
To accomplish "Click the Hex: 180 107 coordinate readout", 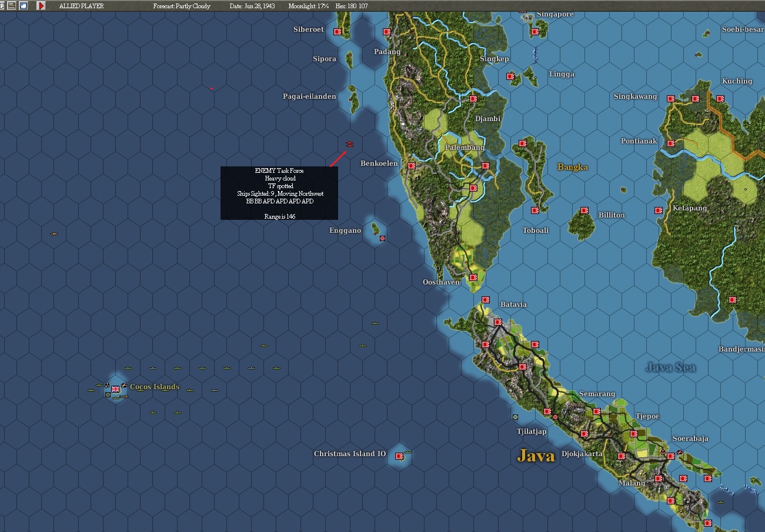I will pyautogui.click(x=352, y=6).
